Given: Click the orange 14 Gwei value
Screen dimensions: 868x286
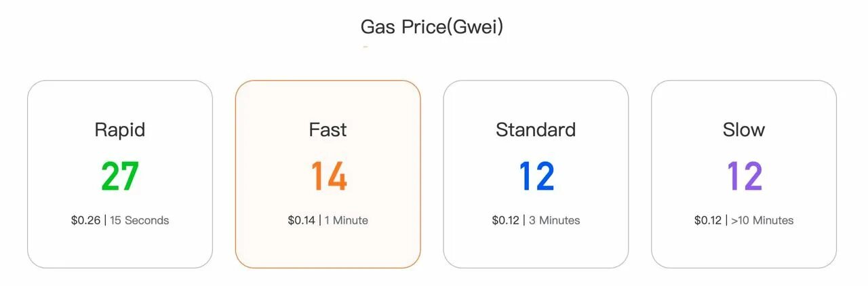Looking at the screenshot, I should 329,176.
